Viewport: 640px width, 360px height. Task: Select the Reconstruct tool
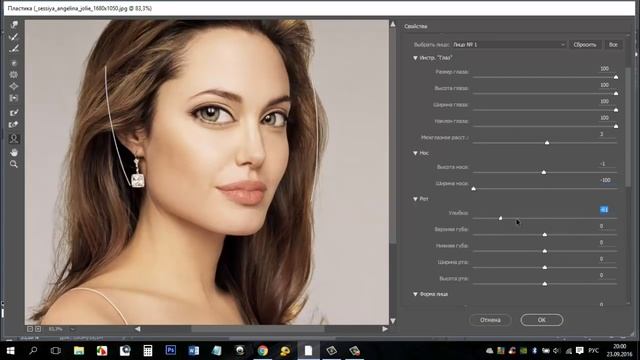14,37
